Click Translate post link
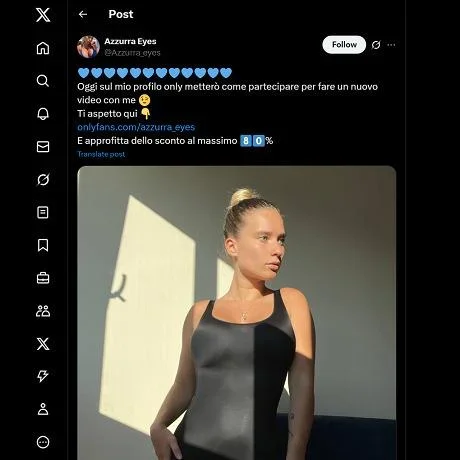Image resolution: width=460 pixels, height=460 pixels. (101, 154)
